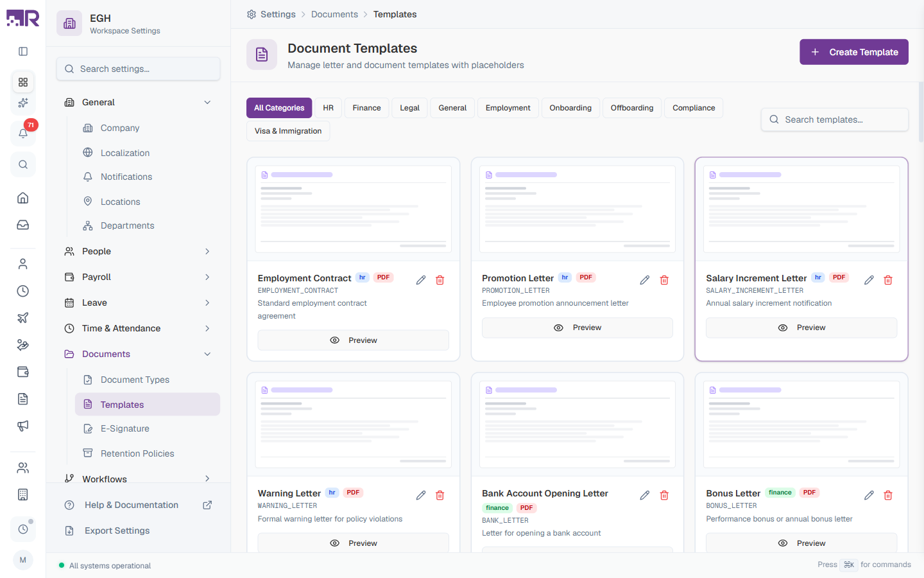924x578 pixels.
Task: Open Company settings in sidebar
Action: pyautogui.click(x=148, y=128)
